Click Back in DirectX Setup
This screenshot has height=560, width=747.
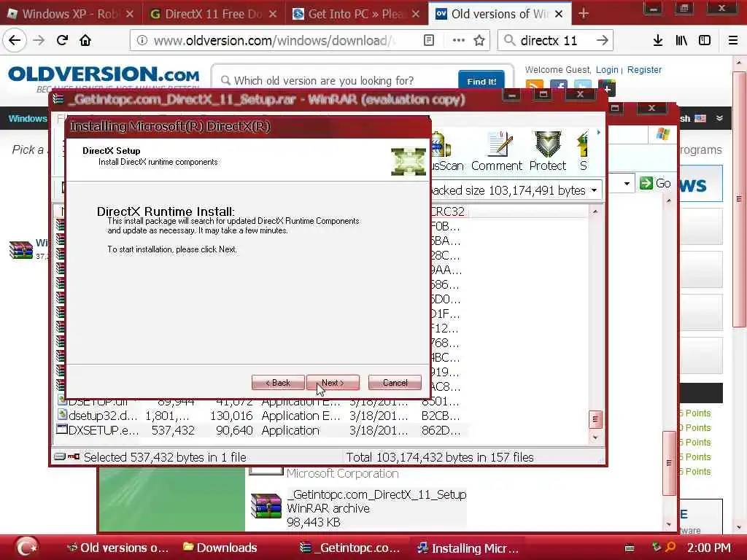[x=278, y=382]
